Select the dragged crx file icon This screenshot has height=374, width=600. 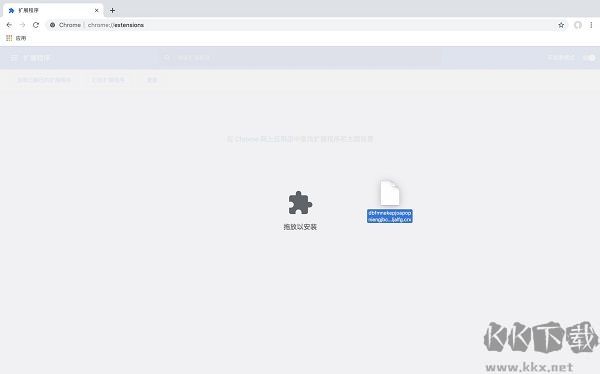390,193
